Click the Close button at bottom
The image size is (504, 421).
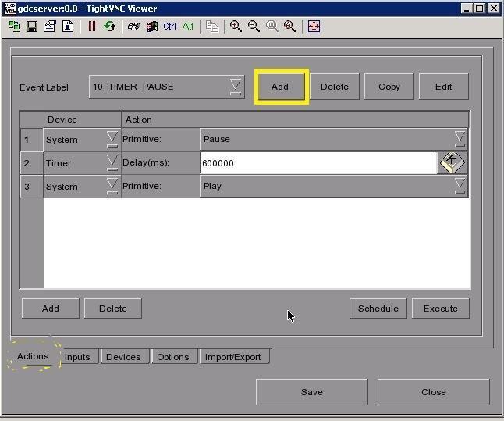coord(433,392)
